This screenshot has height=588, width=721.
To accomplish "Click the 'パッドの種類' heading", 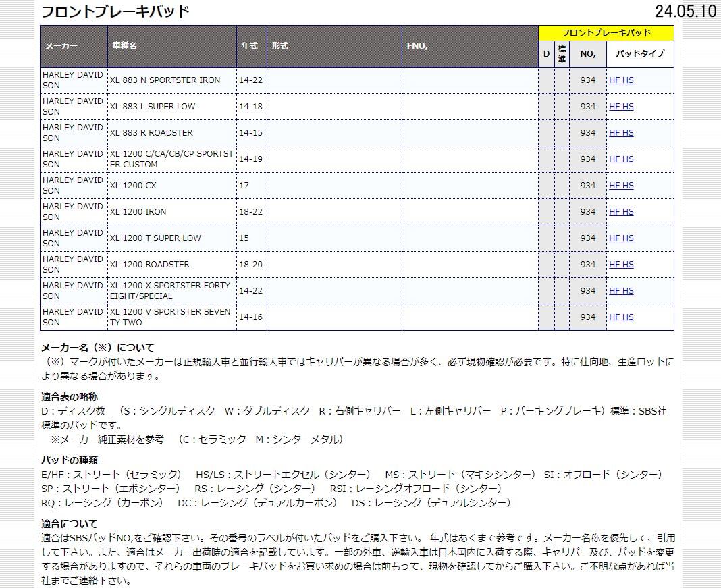I will pos(70,460).
